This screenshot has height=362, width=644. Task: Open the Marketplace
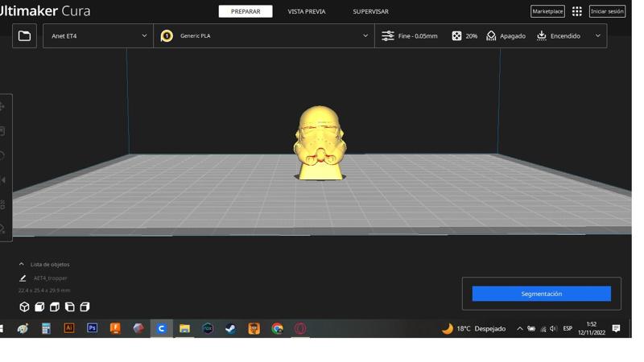coord(547,11)
